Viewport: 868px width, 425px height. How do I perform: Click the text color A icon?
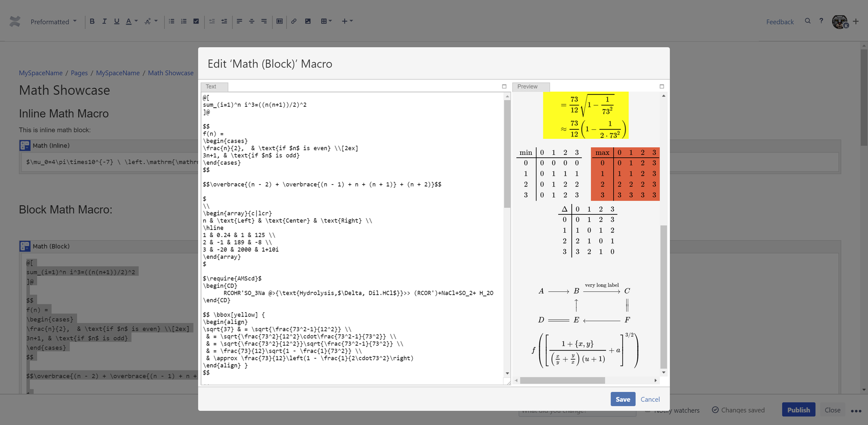(x=128, y=21)
